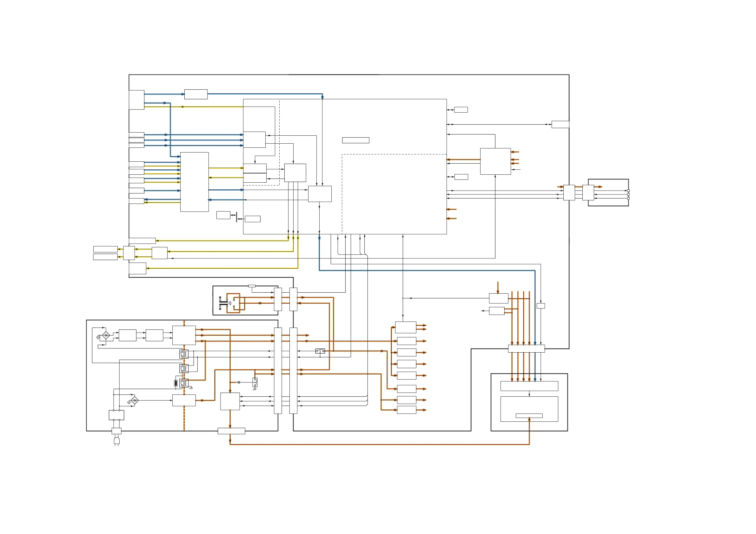Click the small rectangle atop the transformer board
The width and height of the screenshot is (756, 534).
[252, 286]
